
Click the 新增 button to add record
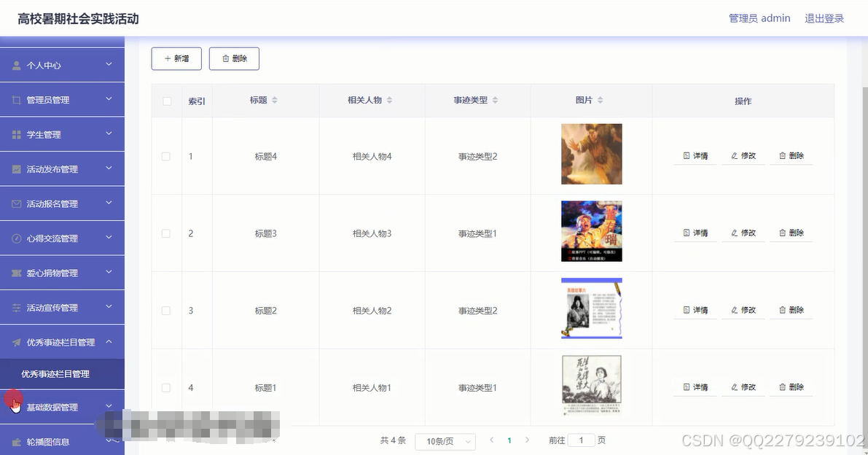[176, 58]
